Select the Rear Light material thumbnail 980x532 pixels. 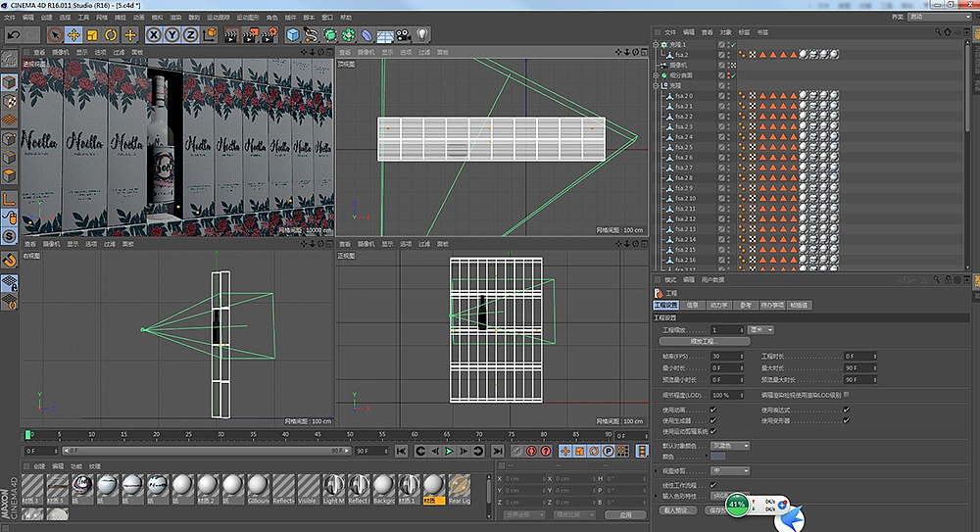tap(459, 486)
